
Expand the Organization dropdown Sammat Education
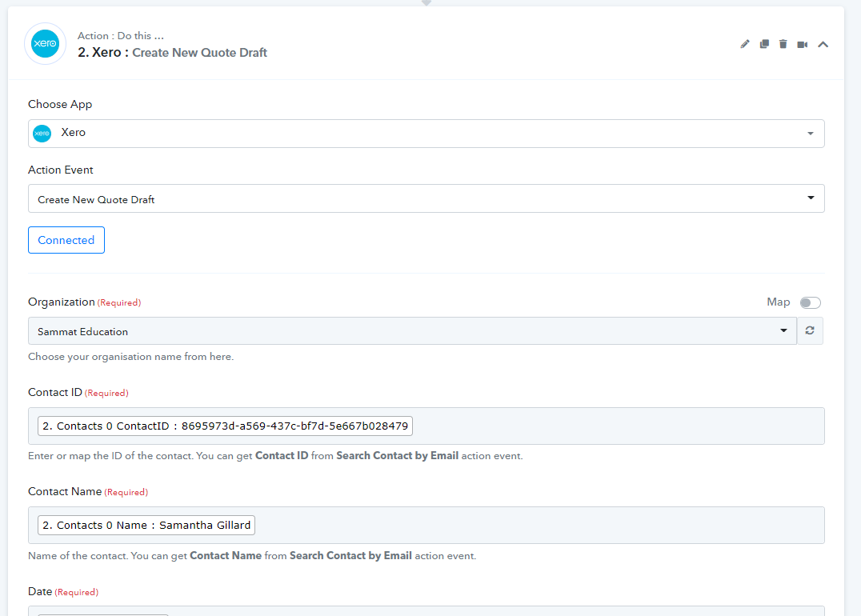point(412,330)
